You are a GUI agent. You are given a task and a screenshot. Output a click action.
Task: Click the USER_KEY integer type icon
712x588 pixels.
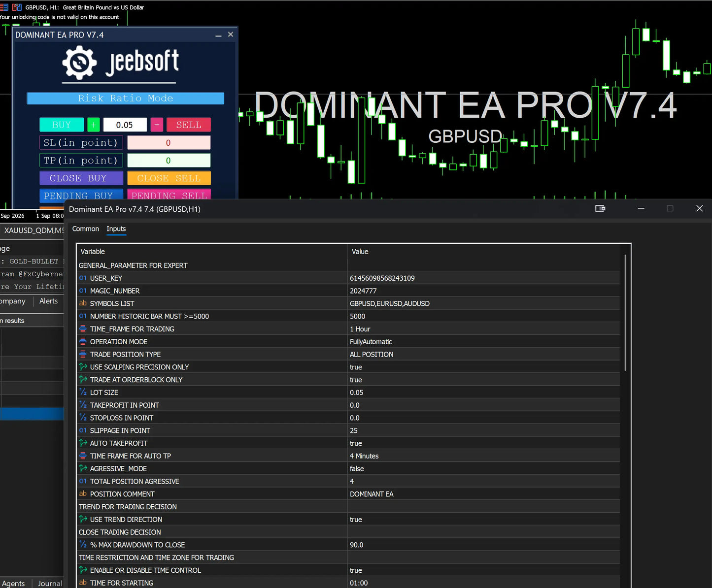(83, 278)
